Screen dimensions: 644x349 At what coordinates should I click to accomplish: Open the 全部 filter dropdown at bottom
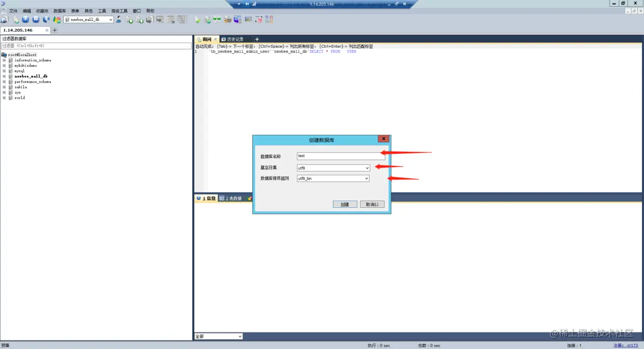click(219, 337)
